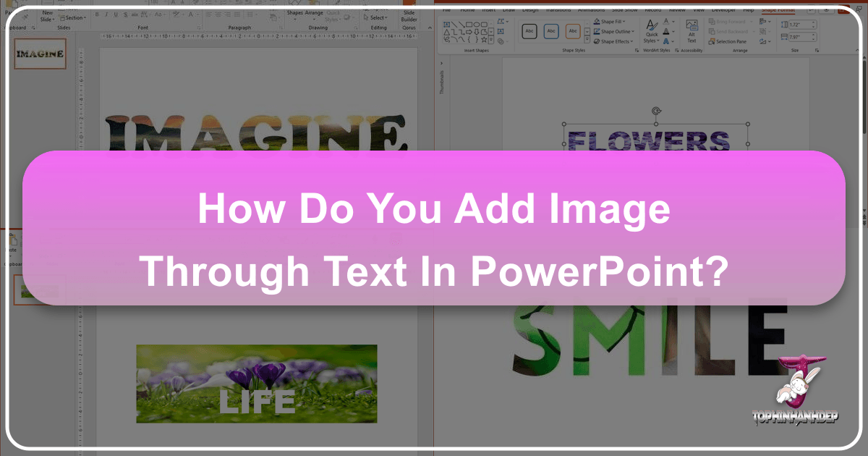Screen dimensions: 868x456
Task: Click the Section button in the Slides group
Action: (x=72, y=18)
